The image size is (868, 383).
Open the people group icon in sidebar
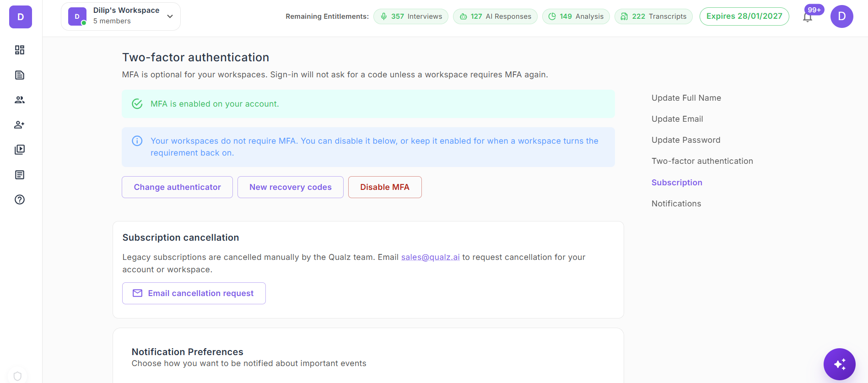[x=20, y=100]
